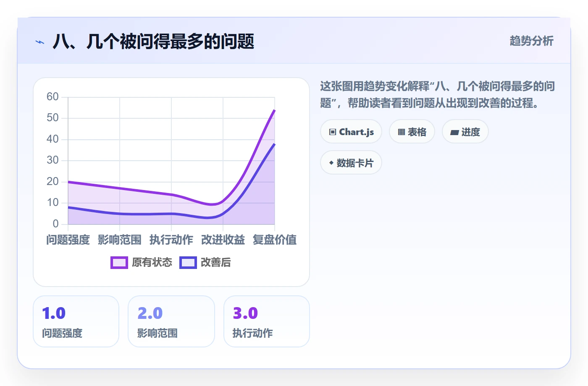This screenshot has height=386, width=588.
Task: Toggle the 原有状态 legend swatch
Action: 119,263
